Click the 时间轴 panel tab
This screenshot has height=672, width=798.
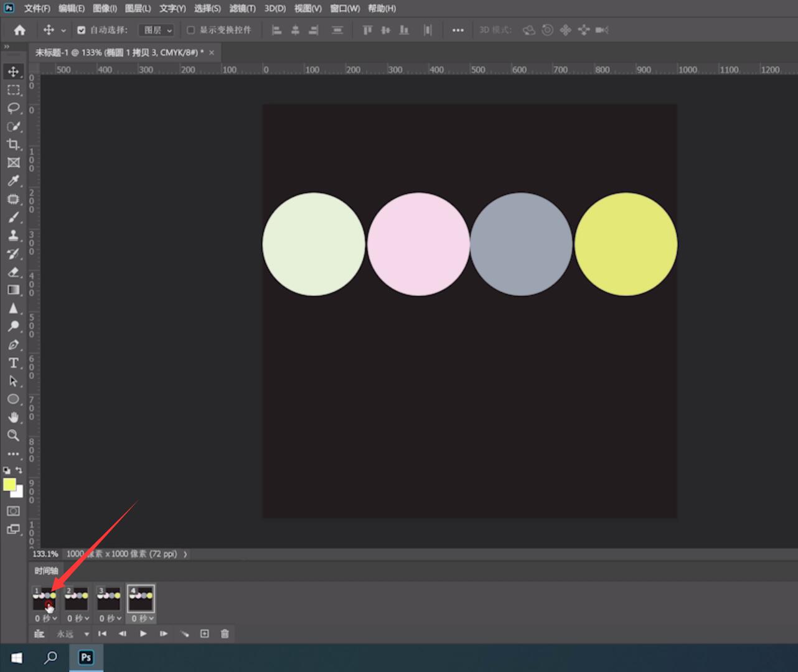tap(47, 571)
